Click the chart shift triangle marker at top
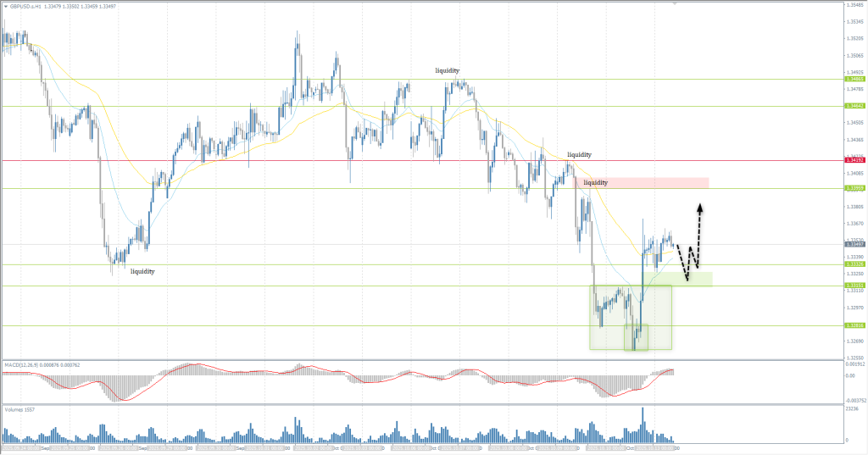868x455 pixels. pos(675,3)
